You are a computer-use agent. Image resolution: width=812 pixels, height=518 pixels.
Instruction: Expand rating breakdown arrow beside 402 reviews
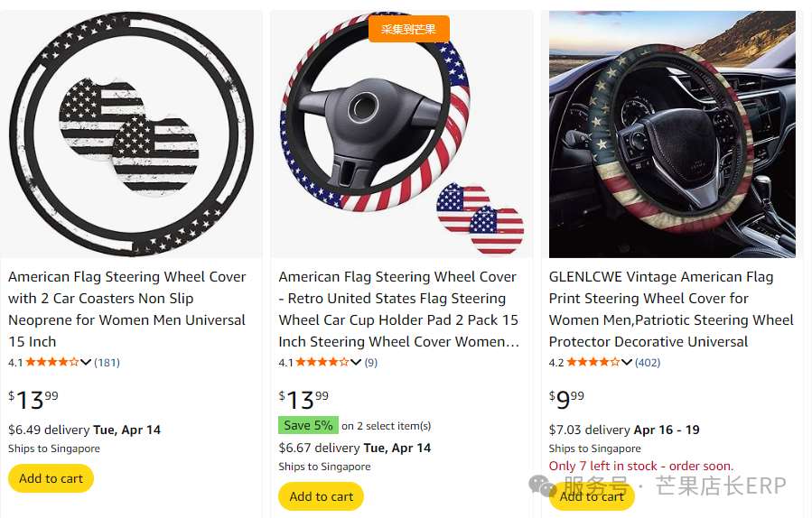coord(627,363)
